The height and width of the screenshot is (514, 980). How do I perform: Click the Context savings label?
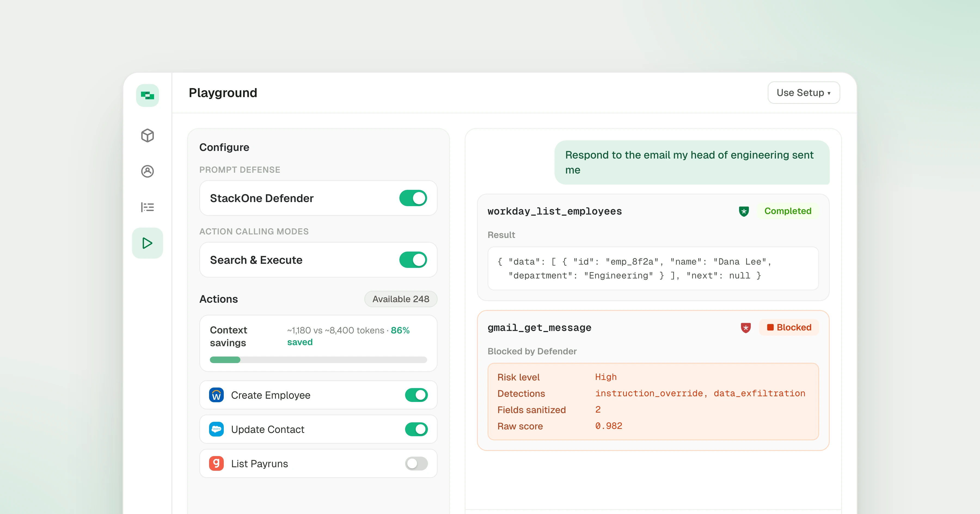(229, 336)
